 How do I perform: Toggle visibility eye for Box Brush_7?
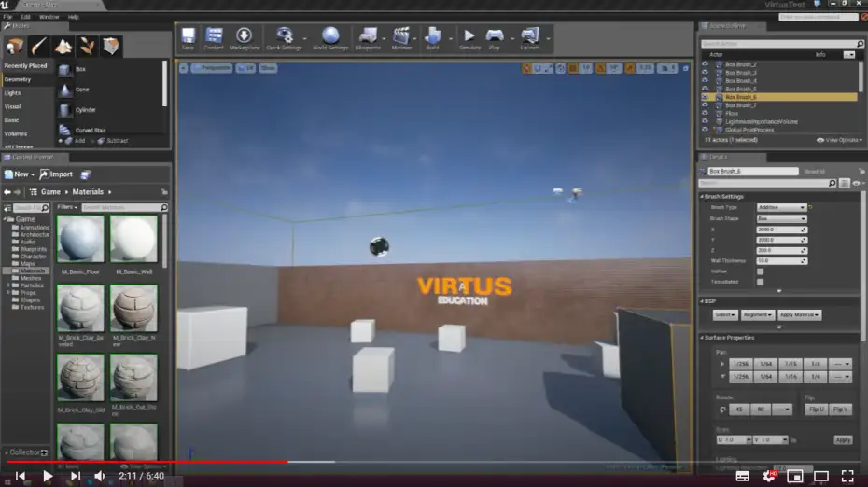click(705, 105)
